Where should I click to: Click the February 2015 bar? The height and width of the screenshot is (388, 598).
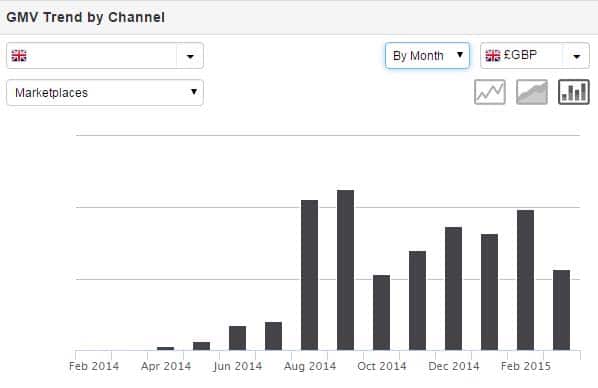tap(526, 280)
